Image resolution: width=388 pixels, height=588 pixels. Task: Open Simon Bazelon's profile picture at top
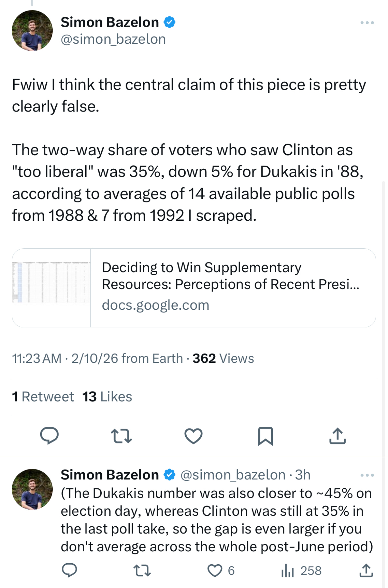coord(32,31)
